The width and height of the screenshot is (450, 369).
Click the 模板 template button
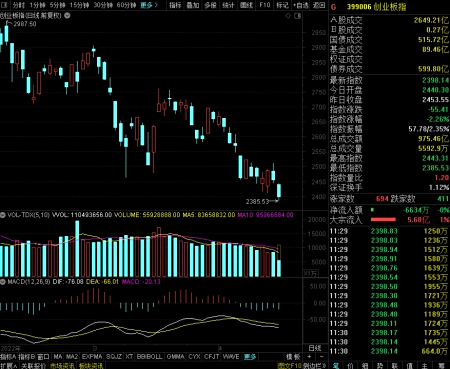(x=293, y=357)
